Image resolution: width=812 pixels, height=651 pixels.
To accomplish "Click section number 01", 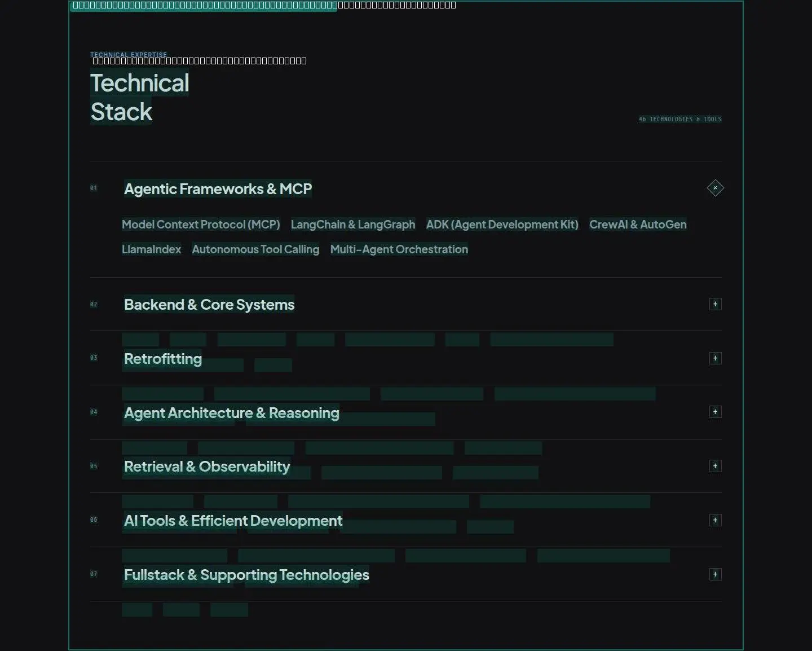I will pyautogui.click(x=94, y=188).
